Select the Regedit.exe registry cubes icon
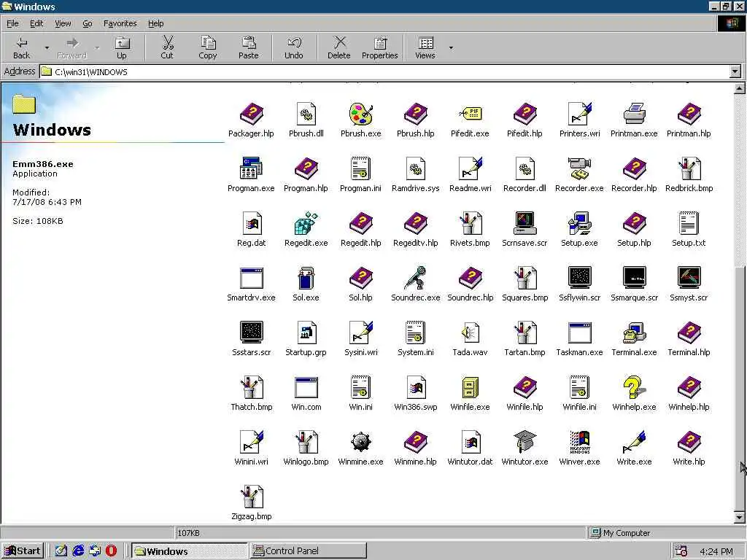747x560 pixels. coord(306,223)
